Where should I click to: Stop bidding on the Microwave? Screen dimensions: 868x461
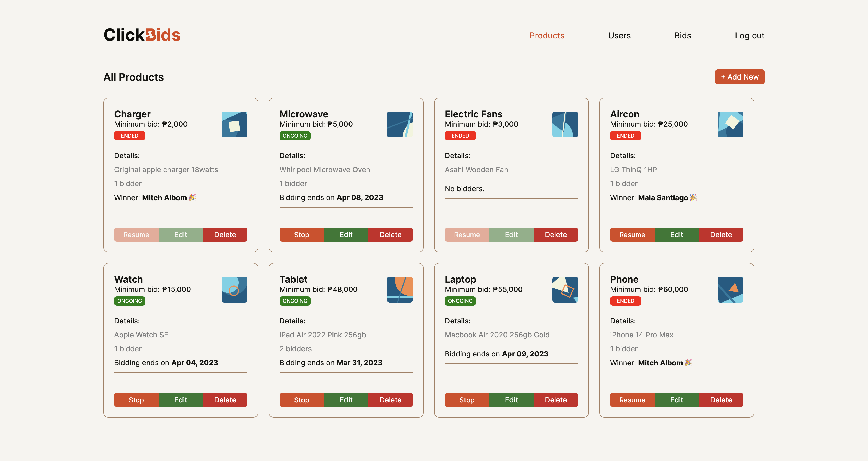click(301, 235)
